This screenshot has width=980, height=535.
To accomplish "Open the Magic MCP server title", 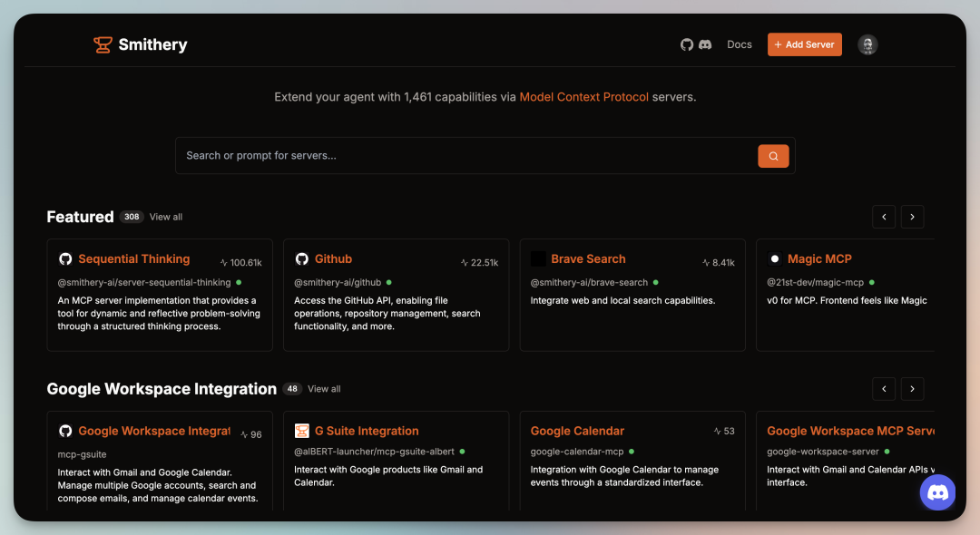I will click(819, 259).
